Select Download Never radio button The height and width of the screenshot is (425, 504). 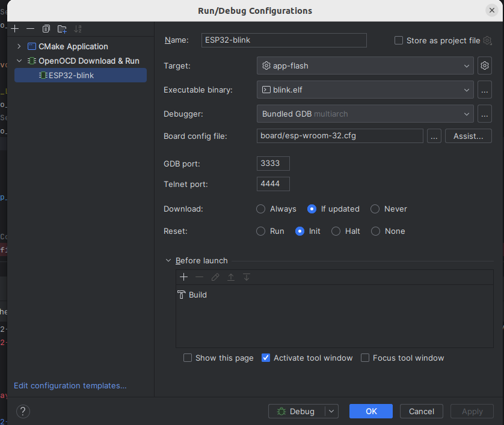click(375, 209)
